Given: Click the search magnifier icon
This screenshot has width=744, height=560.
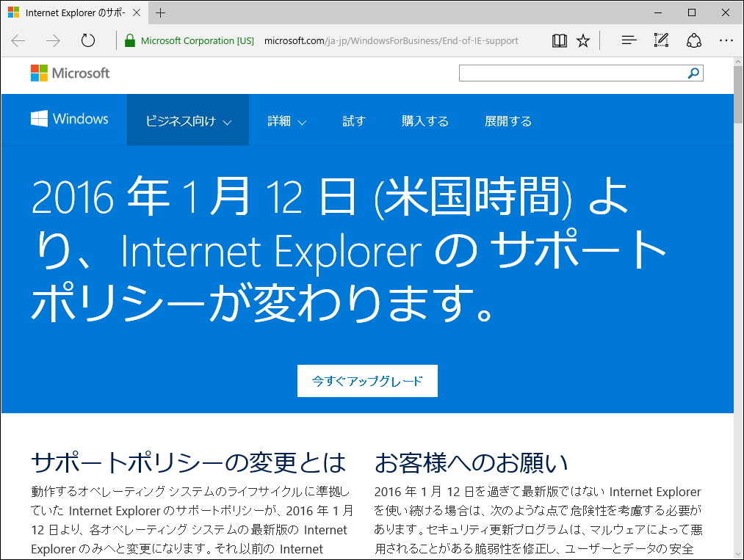Looking at the screenshot, I should [x=691, y=73].
